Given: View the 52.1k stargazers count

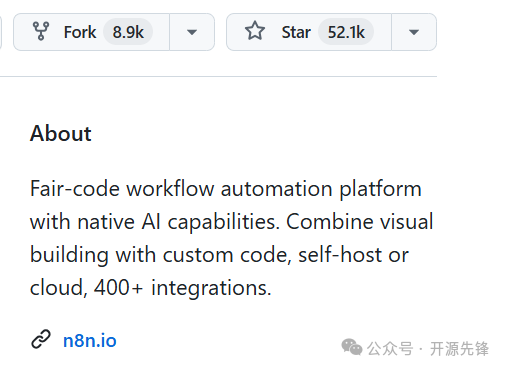Looking at the screenshot, I should [x=346, y=32].
